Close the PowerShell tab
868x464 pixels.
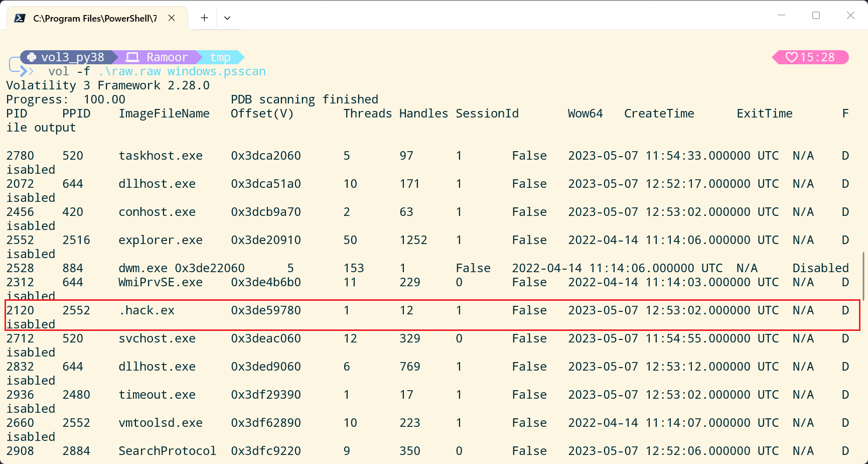point(172,18)
